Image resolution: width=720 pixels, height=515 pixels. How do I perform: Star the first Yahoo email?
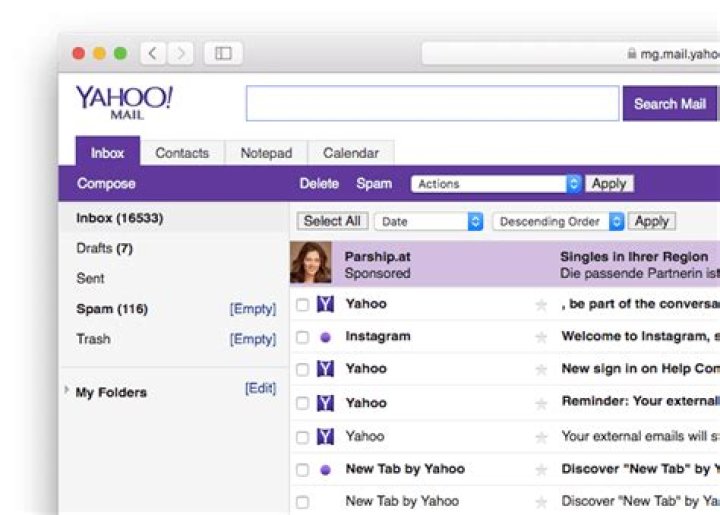541,304
